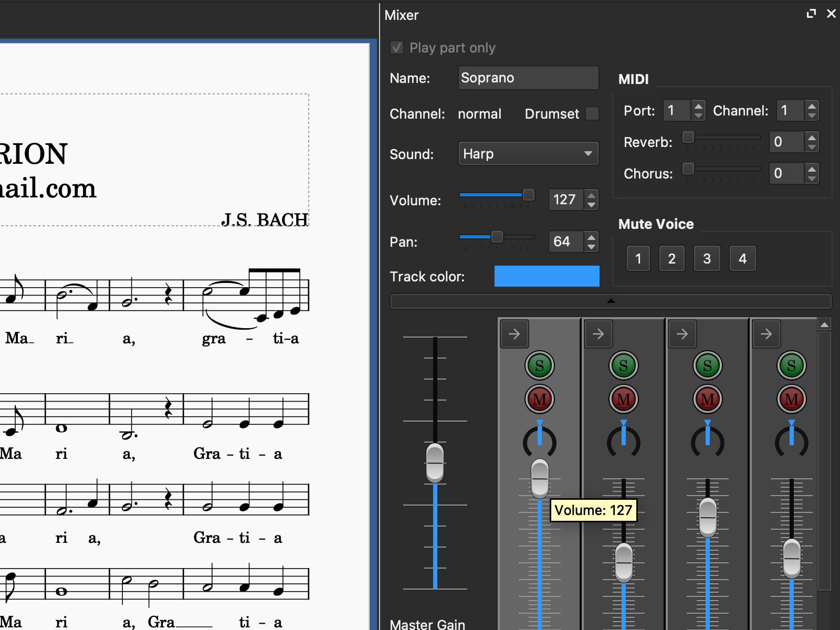Undock the Mixer panel
This screenshot has height=630, width=840.
point(811,14)
